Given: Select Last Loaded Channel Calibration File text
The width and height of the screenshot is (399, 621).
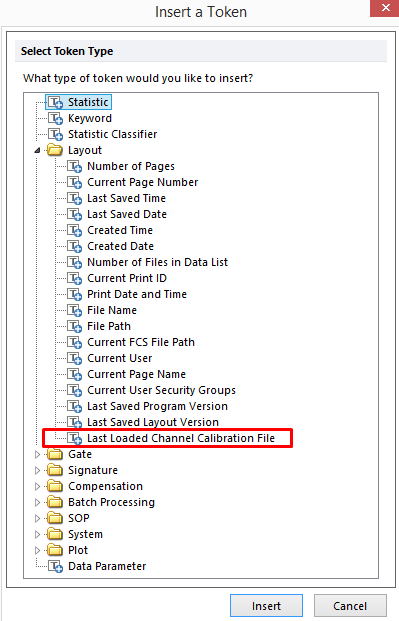Looking at the screenshot, I should (181, 438).
